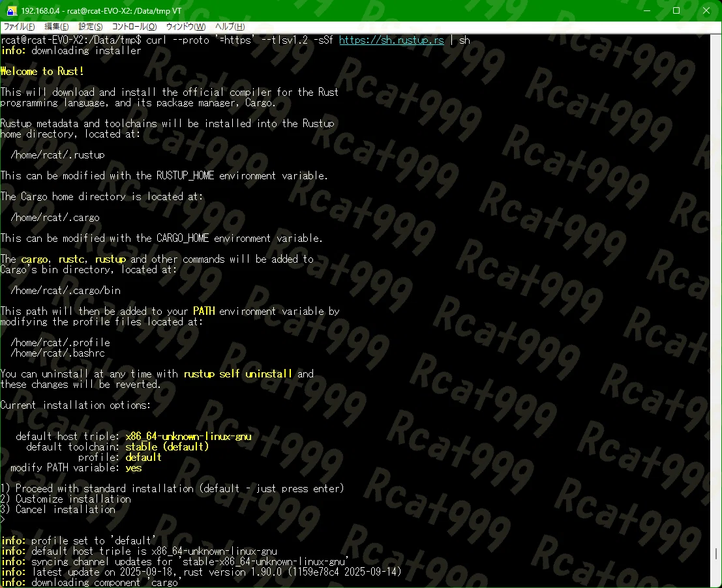
Task: Open the ウィンドウ(W) menu
Action: (x=186, y=27)
